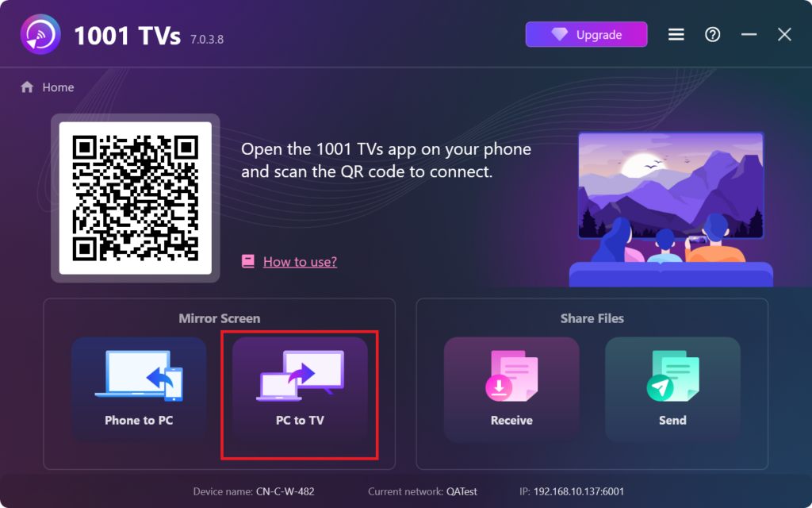Go to the Home breadcrumb label
Image resolution: width=812 pixels, height=508 pixels.
(x=58, y=87)
